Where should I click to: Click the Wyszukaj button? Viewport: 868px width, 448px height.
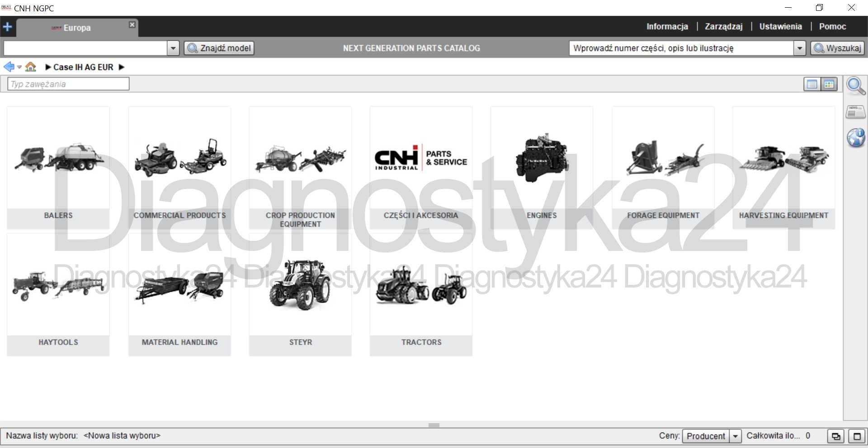838,48
